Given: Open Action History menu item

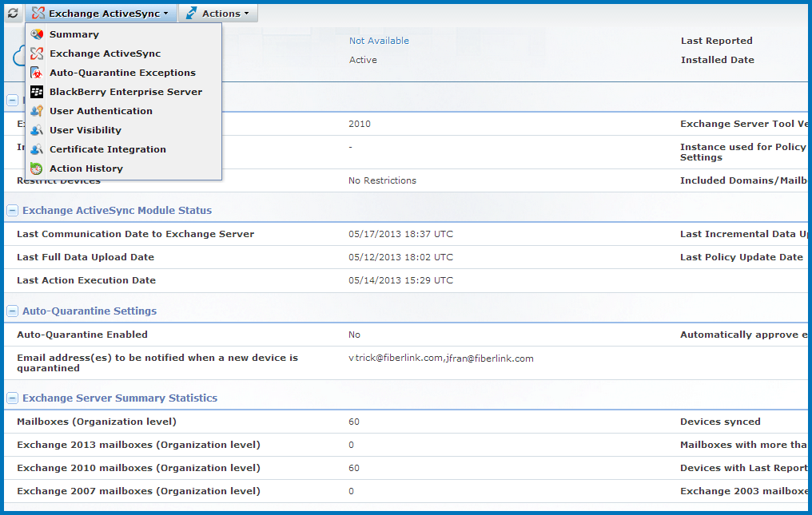Looking at the screenshot, I should tap(124, 168).
